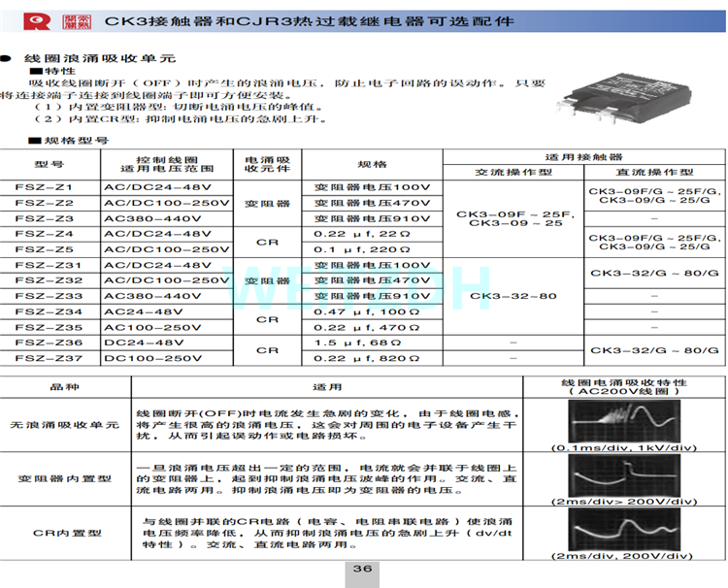Image resolution: width=728 pixels, height=588 pixels.
Task: Click AC380-440V in the FSZ-Z3 row
Action: [x=152, y=218]
